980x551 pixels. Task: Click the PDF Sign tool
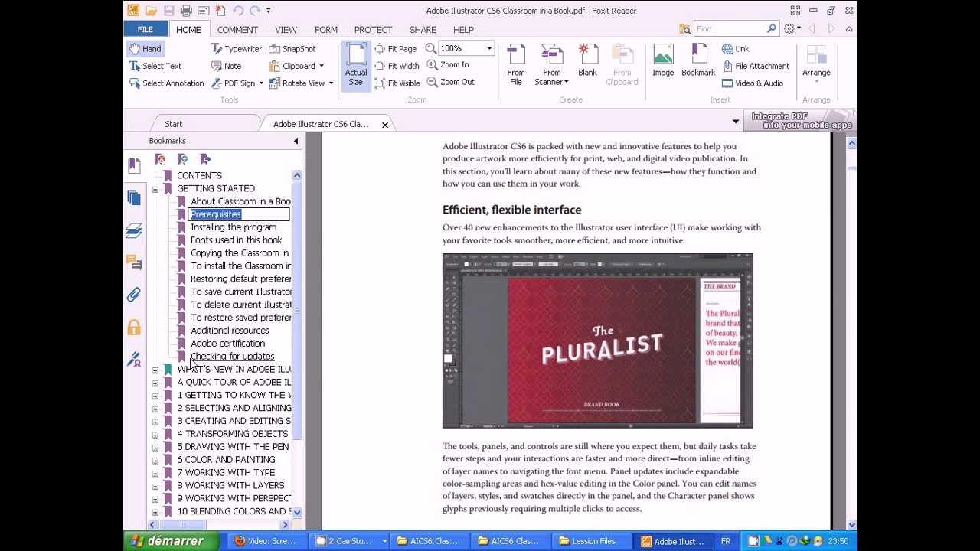(x=233, y=83)
